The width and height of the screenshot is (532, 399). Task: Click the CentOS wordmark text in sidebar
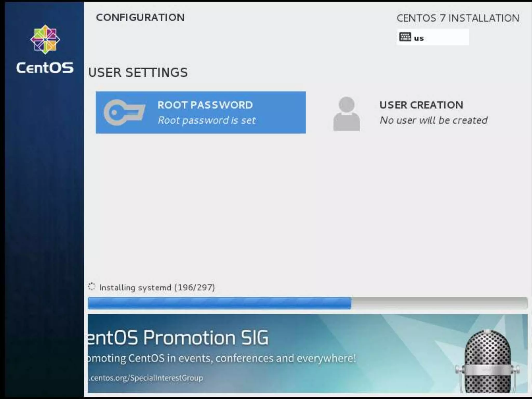click(x=45, y=68)
